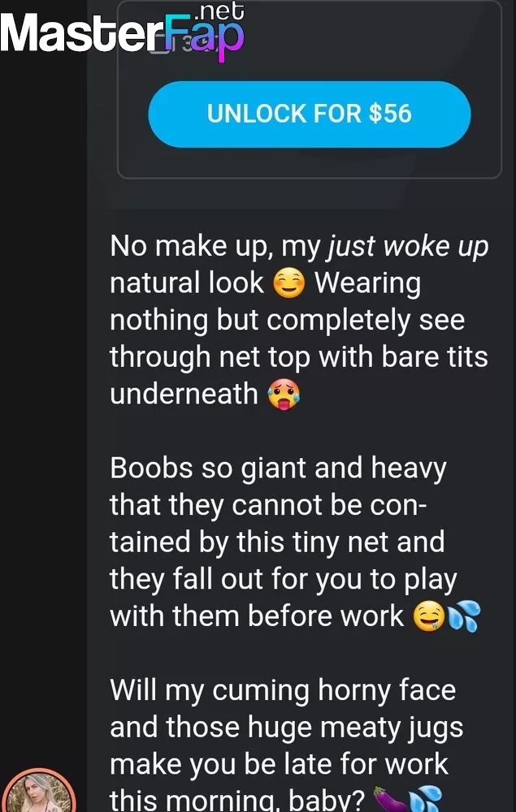The image size is (516, 812).
Task: Click the droplets emoji after drooling face
Action: (464, 617)
